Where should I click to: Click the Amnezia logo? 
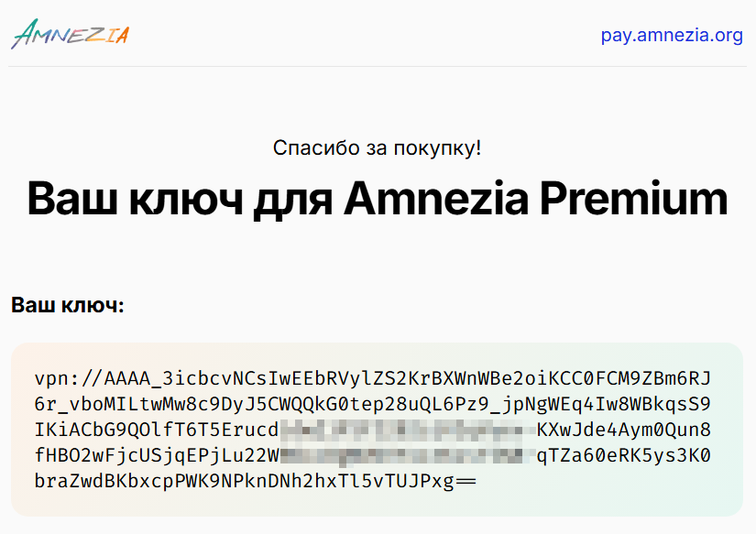click(x=70, y=34)
